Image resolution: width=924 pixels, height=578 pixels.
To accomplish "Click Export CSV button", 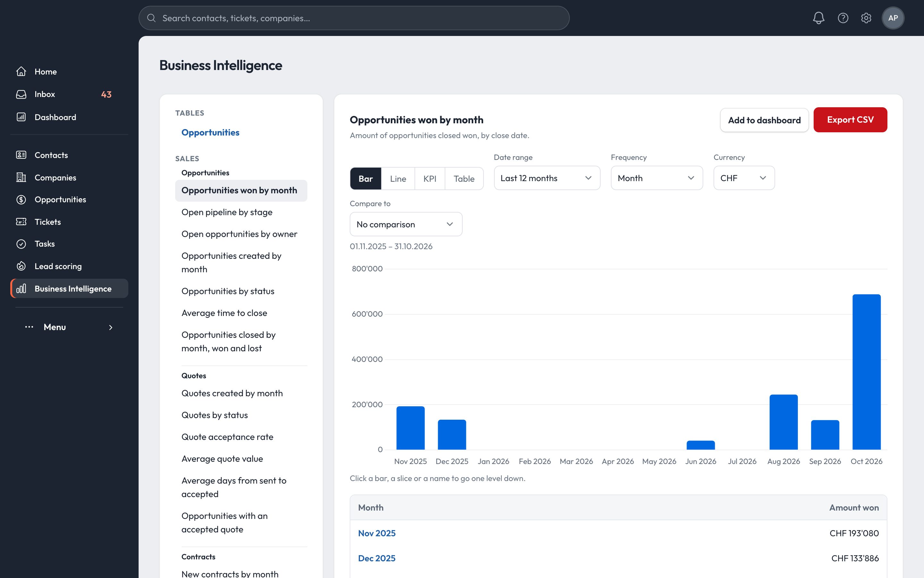I will pos(850,120).
